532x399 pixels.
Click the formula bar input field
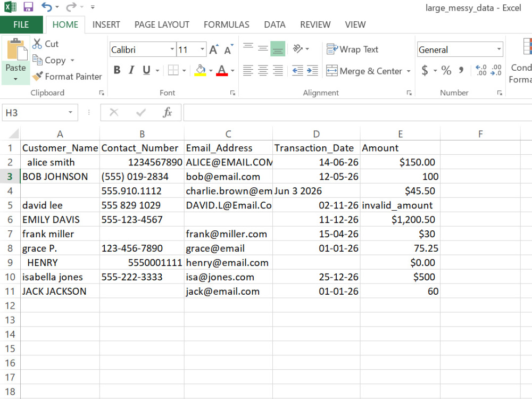coord(358,112)
